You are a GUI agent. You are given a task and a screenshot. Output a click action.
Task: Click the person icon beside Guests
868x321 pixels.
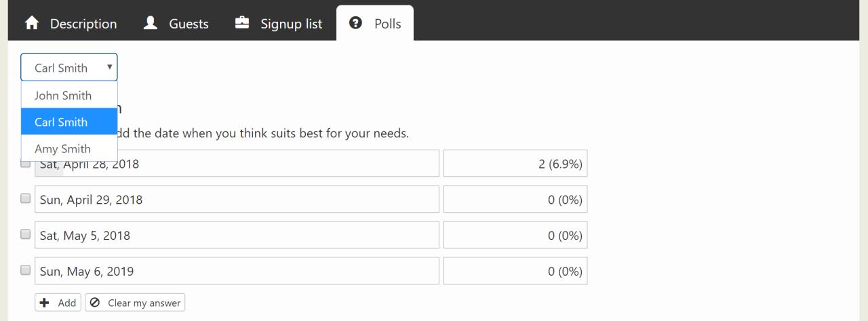tap(151, 23)
